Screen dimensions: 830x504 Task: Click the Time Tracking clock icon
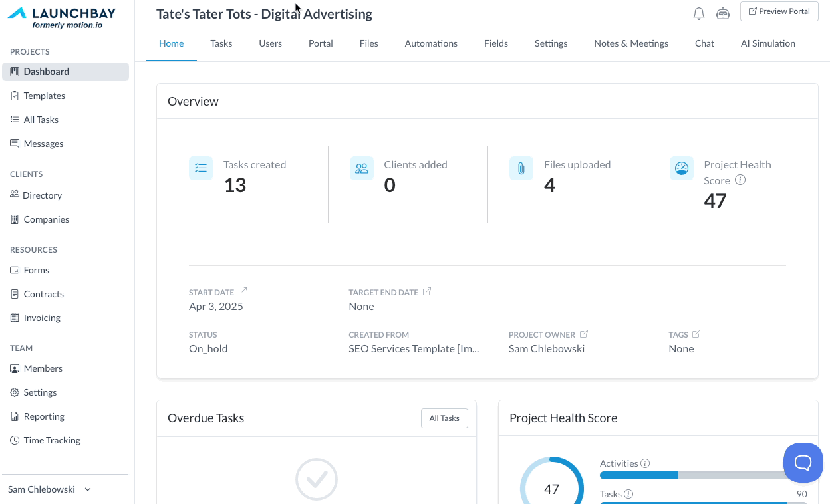point(15,440)
